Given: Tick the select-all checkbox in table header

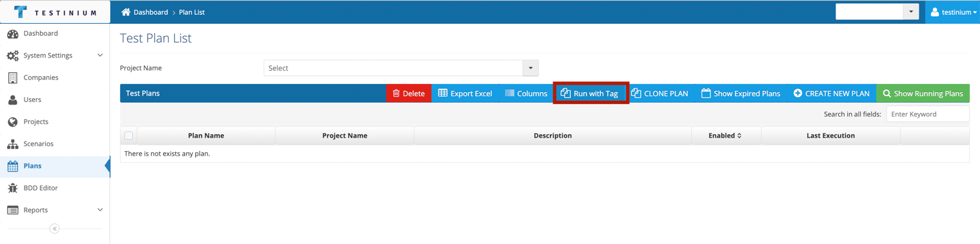Looking at the screenshot, I should click(x=129, y=136).
